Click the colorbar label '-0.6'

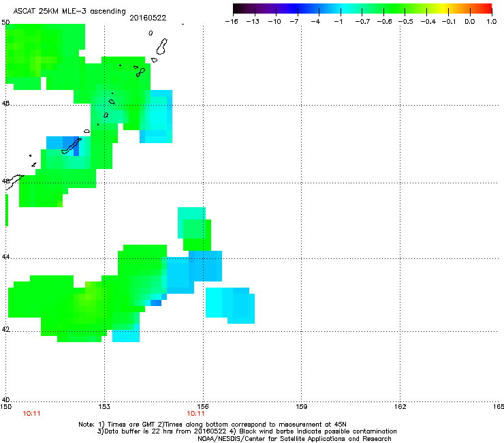coord(384,22)
